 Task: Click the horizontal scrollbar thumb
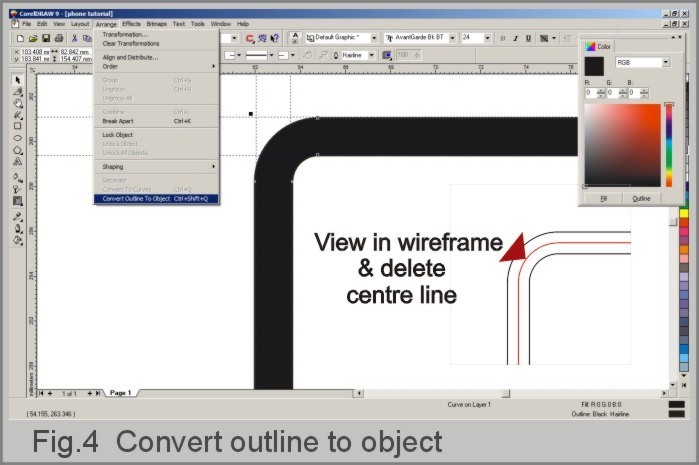coord(505,393)
